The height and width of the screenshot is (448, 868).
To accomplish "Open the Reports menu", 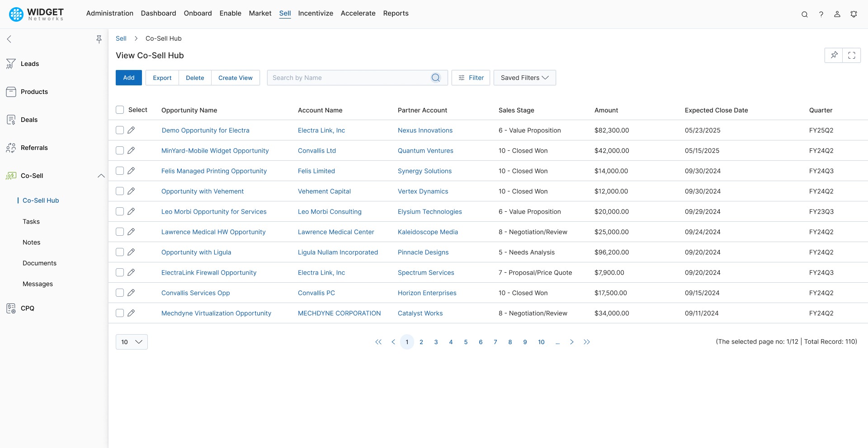I will [396, 13].
